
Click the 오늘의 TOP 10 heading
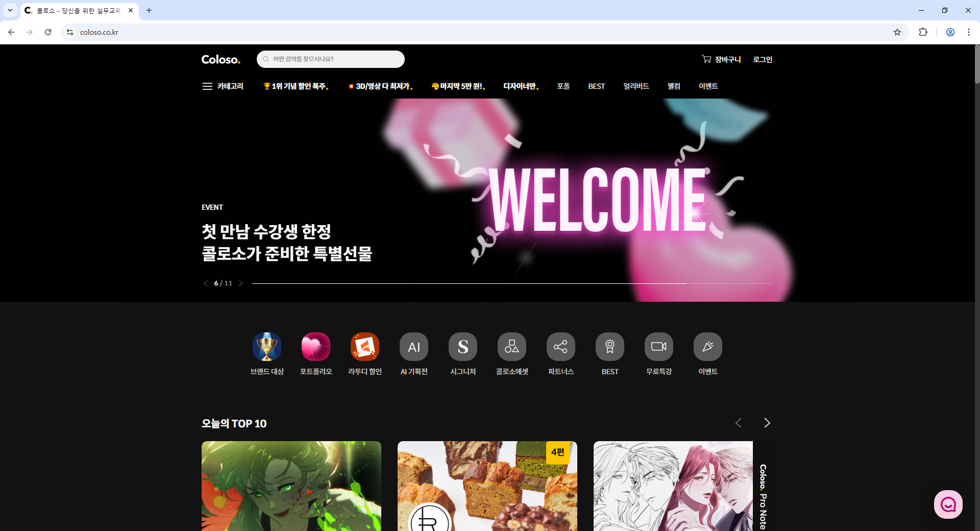234,423
